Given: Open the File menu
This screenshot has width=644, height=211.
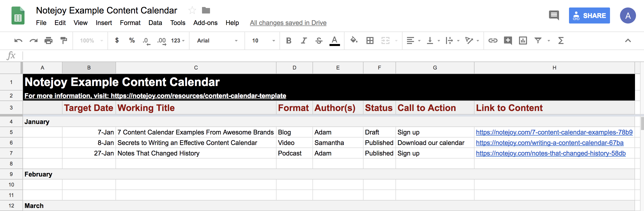Looking at the screenshot, I should pyautogui.click(x=41, y=23).
